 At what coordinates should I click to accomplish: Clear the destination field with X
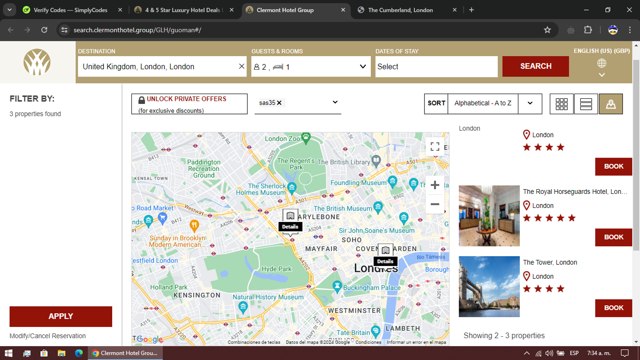click(242, 66)
